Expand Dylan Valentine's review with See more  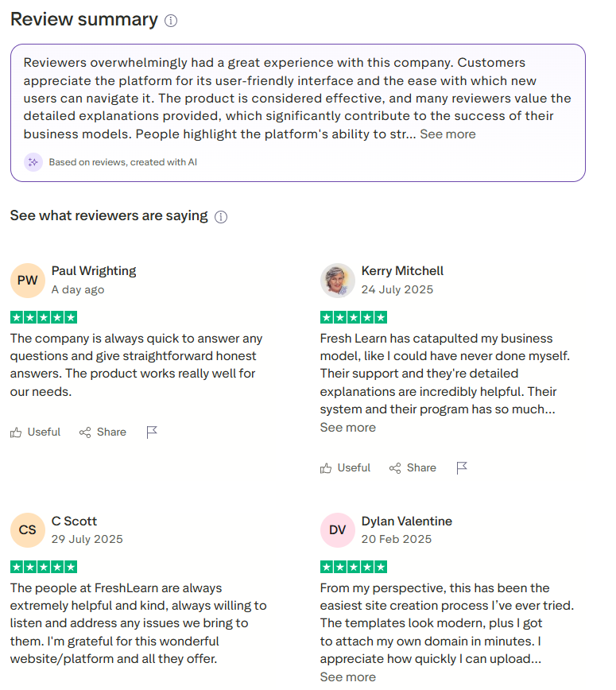(347, 676)
